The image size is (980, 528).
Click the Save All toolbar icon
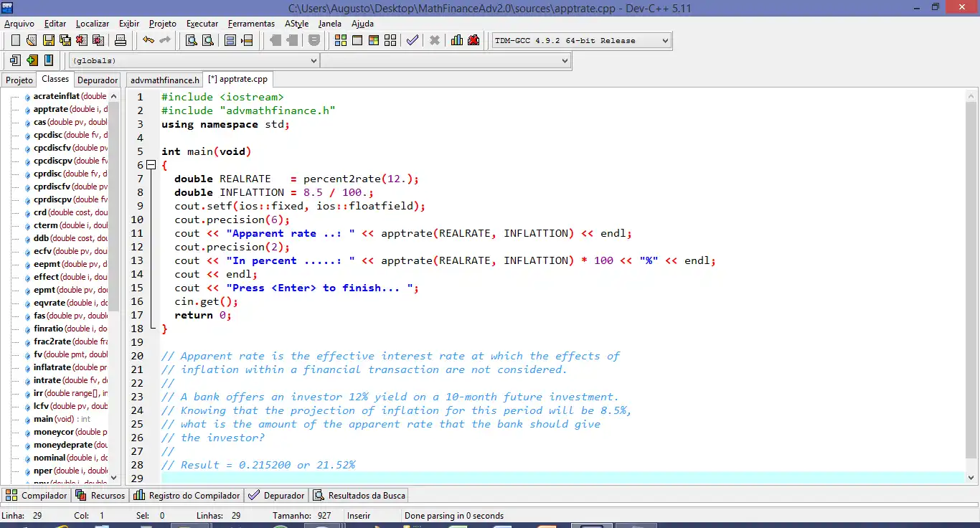coord(65,40)
